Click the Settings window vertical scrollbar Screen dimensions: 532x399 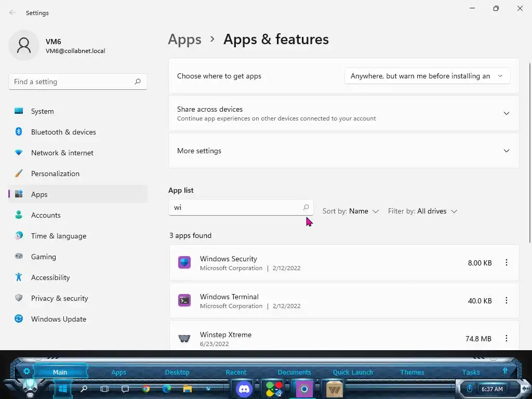pos(529,153)
